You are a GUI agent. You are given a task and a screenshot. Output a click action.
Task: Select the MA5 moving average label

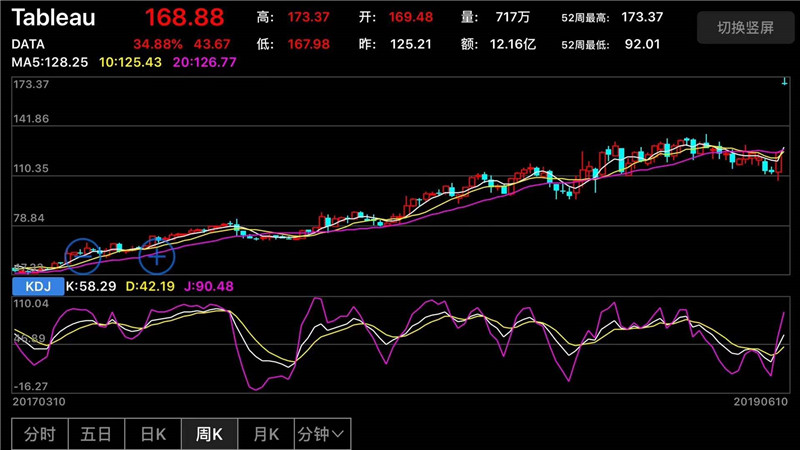tap(50, 62)
